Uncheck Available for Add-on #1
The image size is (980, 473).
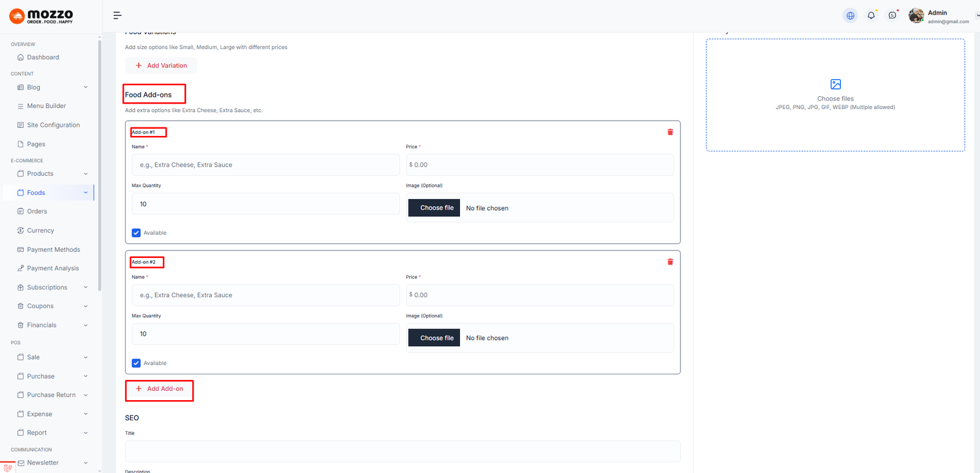[x=136, y=233]
